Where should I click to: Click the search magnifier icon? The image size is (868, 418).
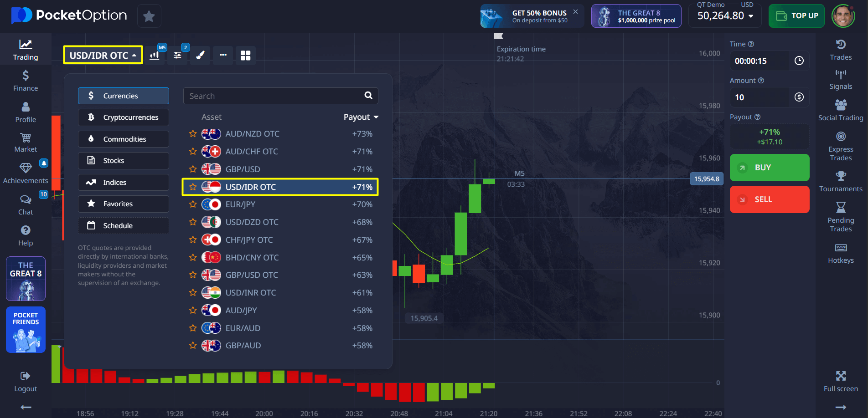(x=368, y=96)
